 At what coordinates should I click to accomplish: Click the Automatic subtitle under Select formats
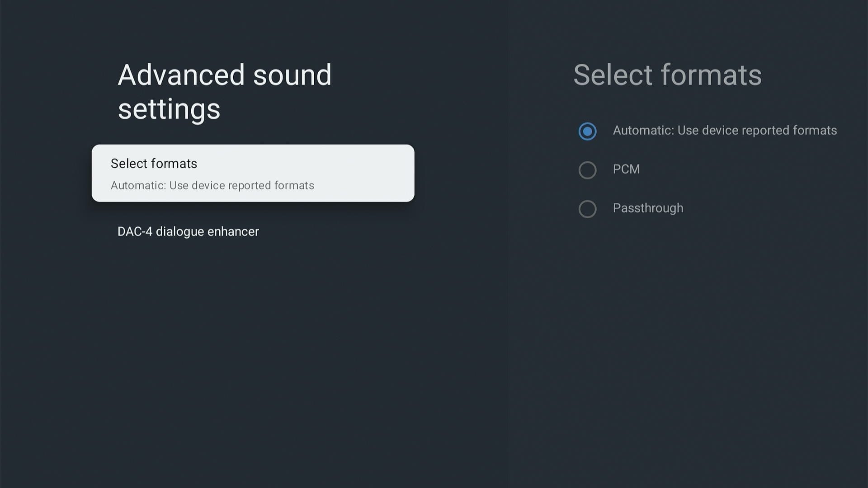212,185
